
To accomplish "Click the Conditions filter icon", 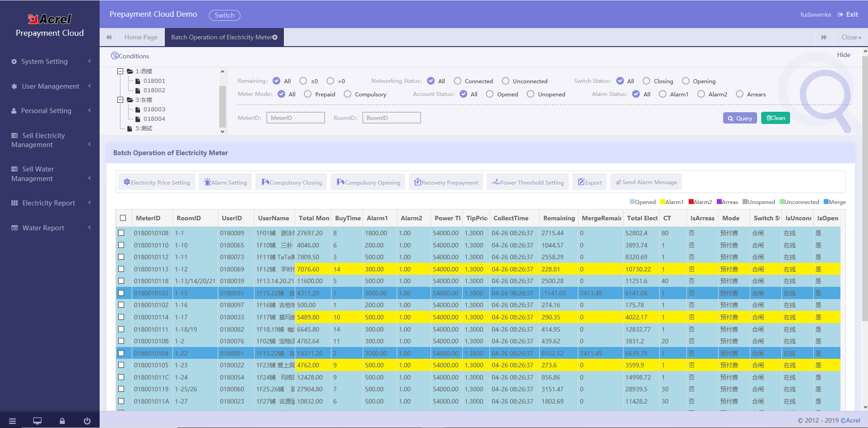I will pos(115,56).
